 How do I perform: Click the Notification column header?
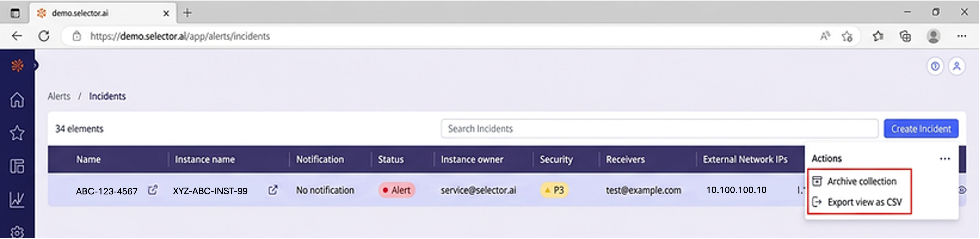coord(320,159)
